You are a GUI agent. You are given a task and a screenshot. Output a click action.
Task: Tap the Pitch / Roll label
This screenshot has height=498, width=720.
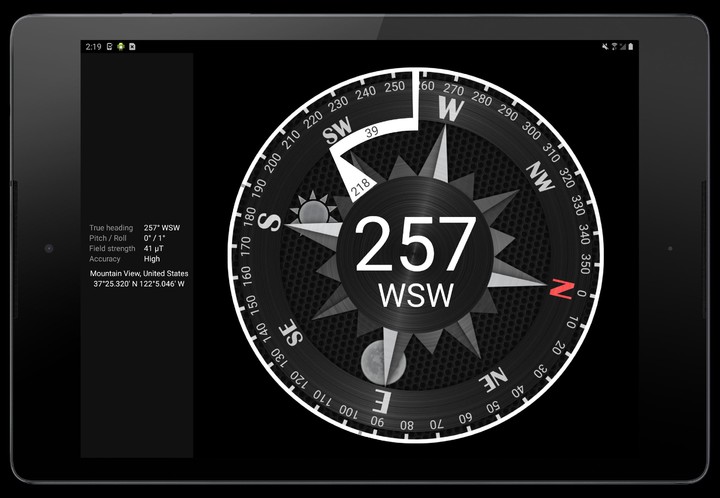point(107,238)
